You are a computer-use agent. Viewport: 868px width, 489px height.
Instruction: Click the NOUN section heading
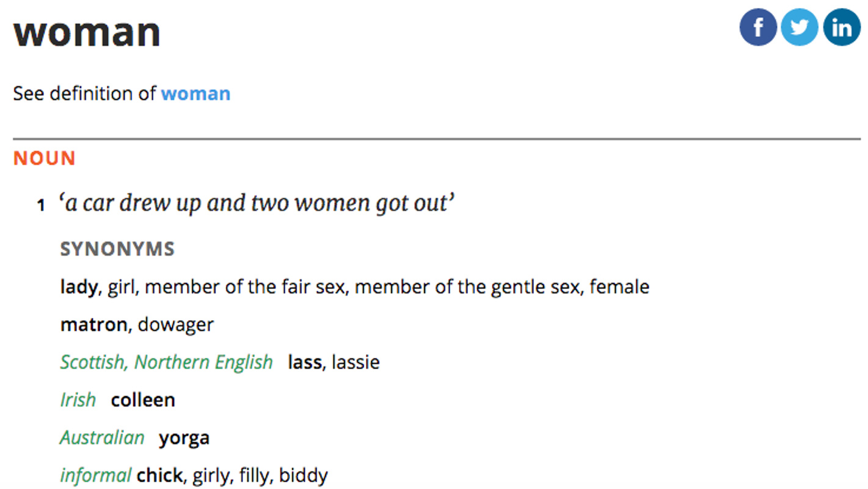pos(43,158)
